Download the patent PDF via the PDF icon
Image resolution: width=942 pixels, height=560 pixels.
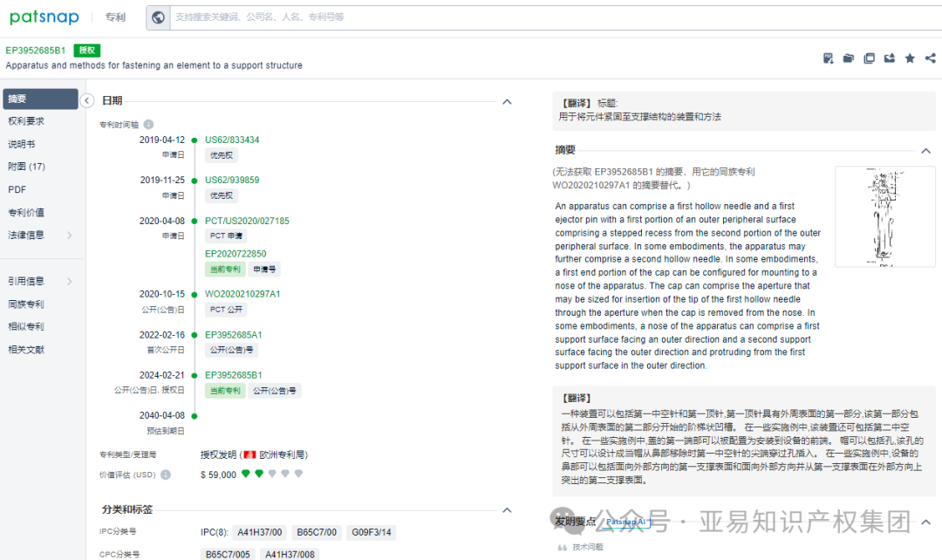[x=828, y=58]
